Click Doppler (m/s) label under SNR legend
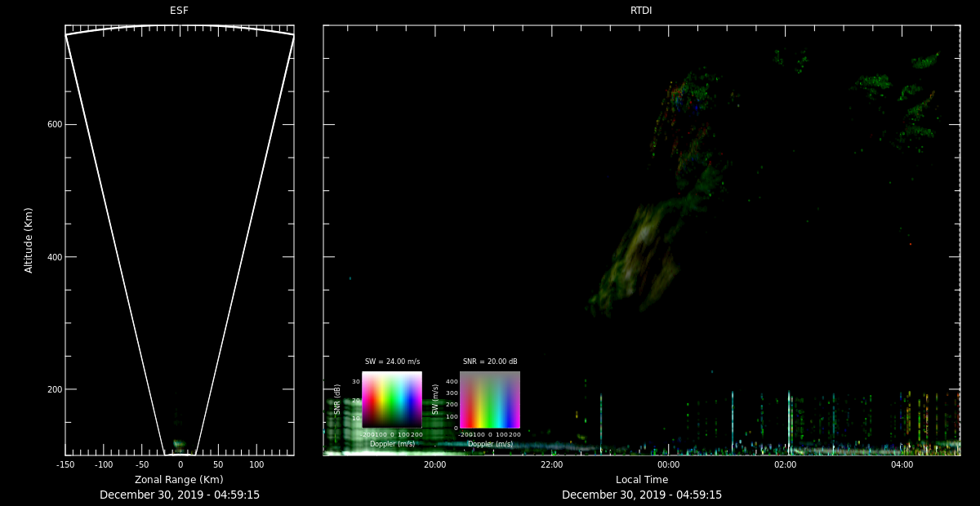This screenshot has width=980, height=506. (x=392, y=444)
